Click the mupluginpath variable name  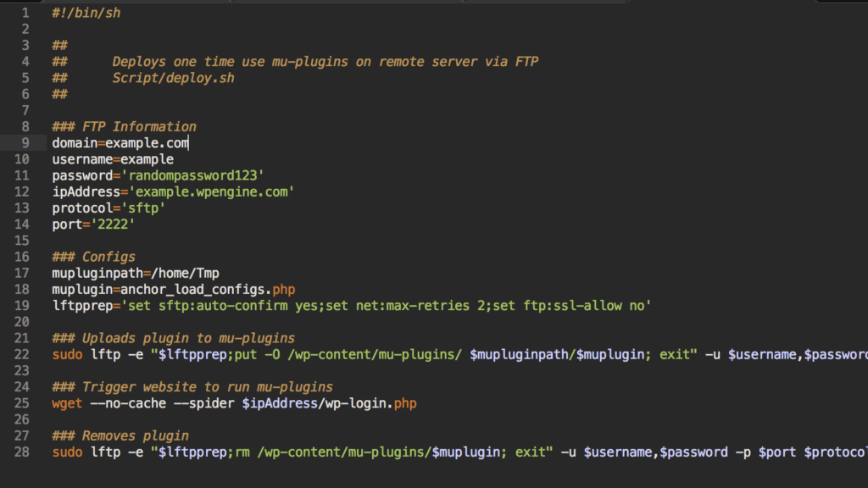[x=93, y=273]
